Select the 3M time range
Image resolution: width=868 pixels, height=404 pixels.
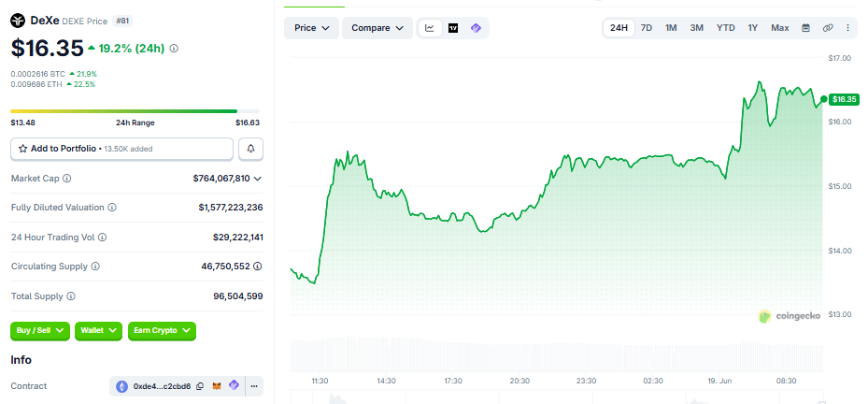click(696, 28)
